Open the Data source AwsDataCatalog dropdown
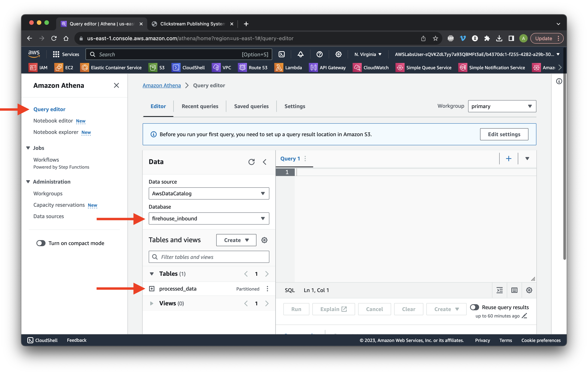588x374 pixels. [209, 193]
